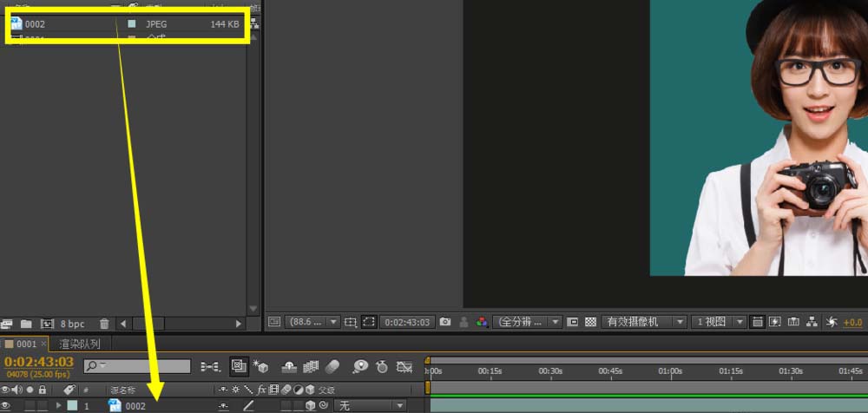The width and height of the screenshot is (868, 413).
Task: Toggle Always Preview This View button
Action: point(274,322)
